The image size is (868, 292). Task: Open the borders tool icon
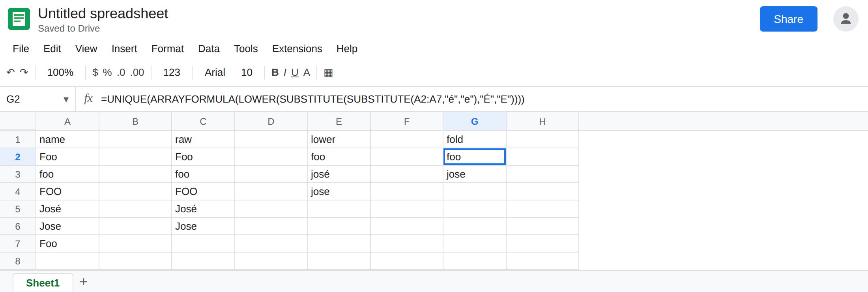[328, 73]
